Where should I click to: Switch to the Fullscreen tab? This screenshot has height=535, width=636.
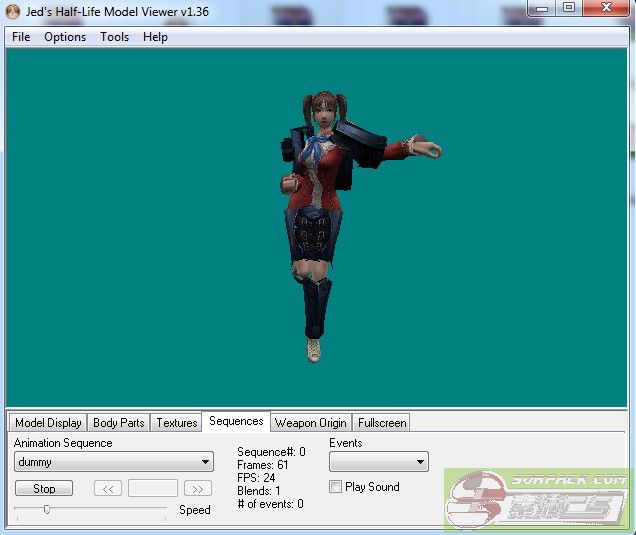pyautogui.click(x=382, y=423)
